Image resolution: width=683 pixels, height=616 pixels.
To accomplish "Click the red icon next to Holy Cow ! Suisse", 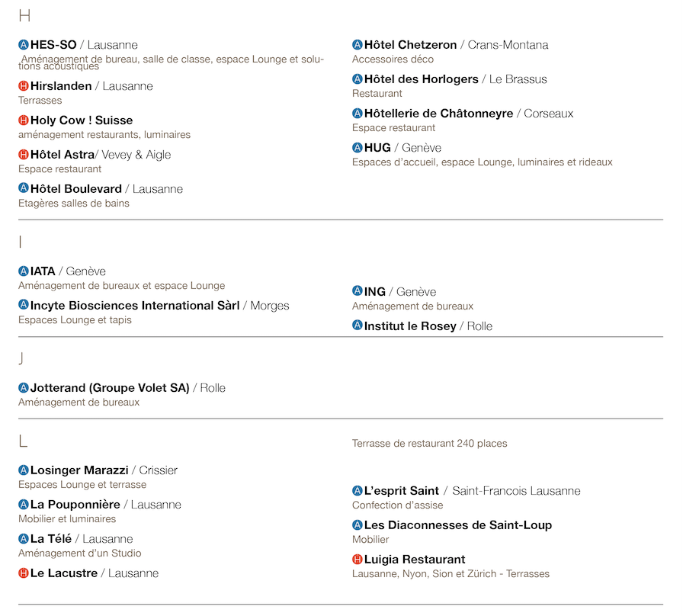I will pyautogui.click(x=24, y=120).
